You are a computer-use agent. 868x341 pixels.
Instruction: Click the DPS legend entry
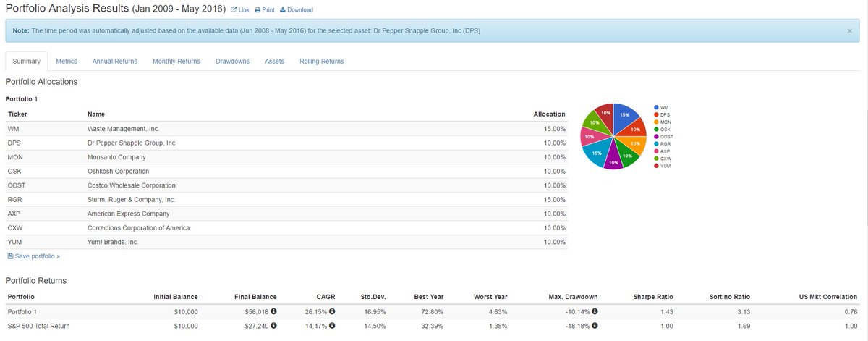[662, 114]
